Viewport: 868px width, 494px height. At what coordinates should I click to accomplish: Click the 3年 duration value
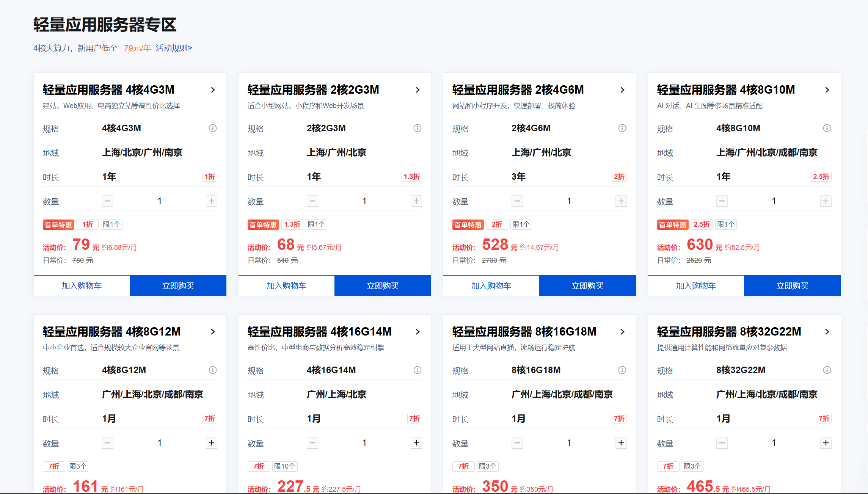518,177
